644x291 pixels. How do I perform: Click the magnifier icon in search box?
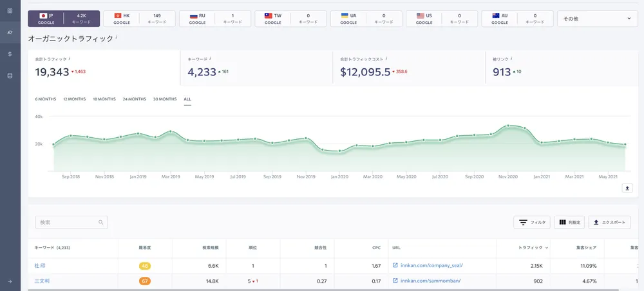(x=101, y=222)
